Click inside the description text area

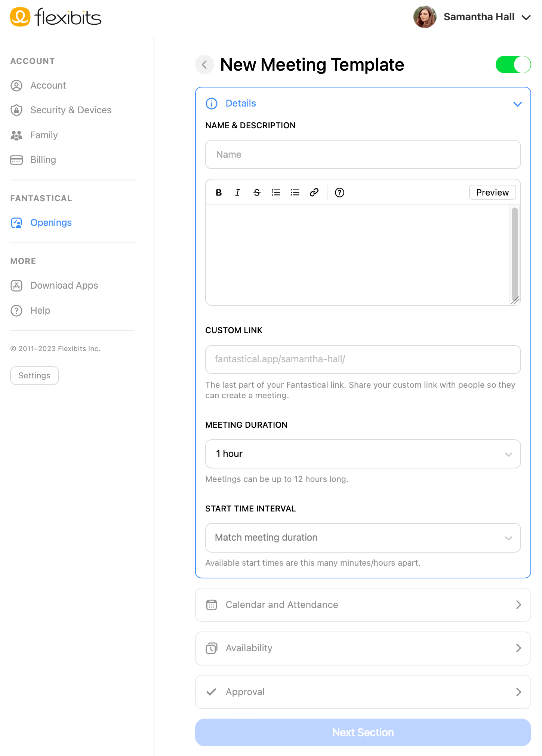(358, 255)
